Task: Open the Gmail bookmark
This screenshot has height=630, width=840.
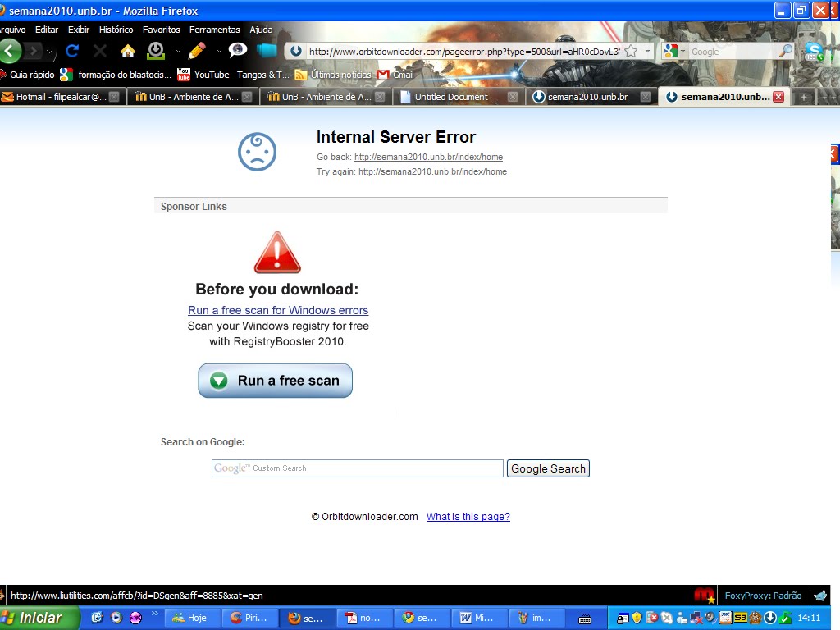Action: (395, 75)
